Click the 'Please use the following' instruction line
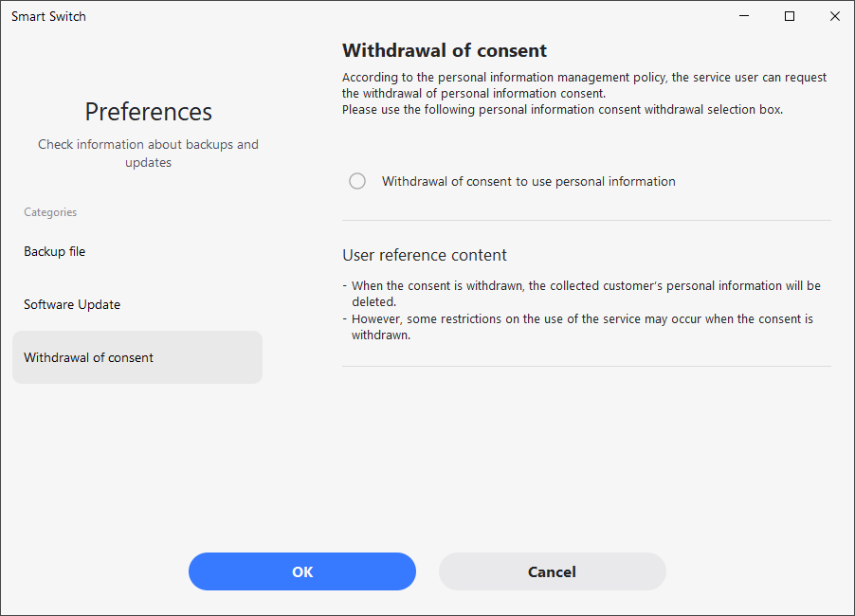Viewport: 855px width, 616px height. pos(563,110)
